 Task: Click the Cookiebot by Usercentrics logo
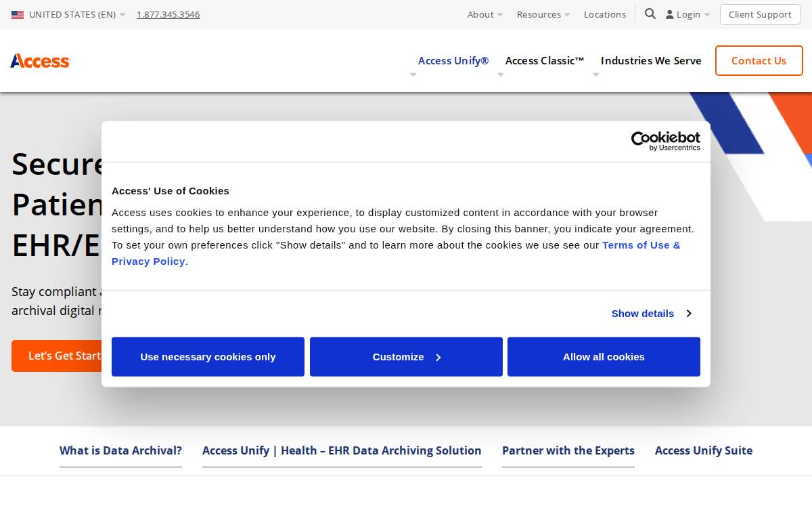[x=666, y=142]
